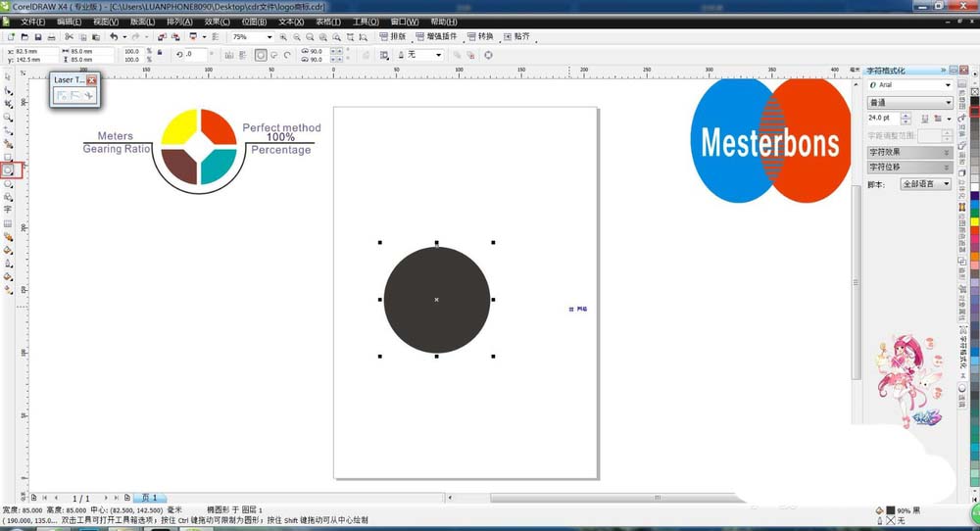This screenshot has height=531, width=980.
Task: Open the 效果(C) menu
Action: pos(217,22)
